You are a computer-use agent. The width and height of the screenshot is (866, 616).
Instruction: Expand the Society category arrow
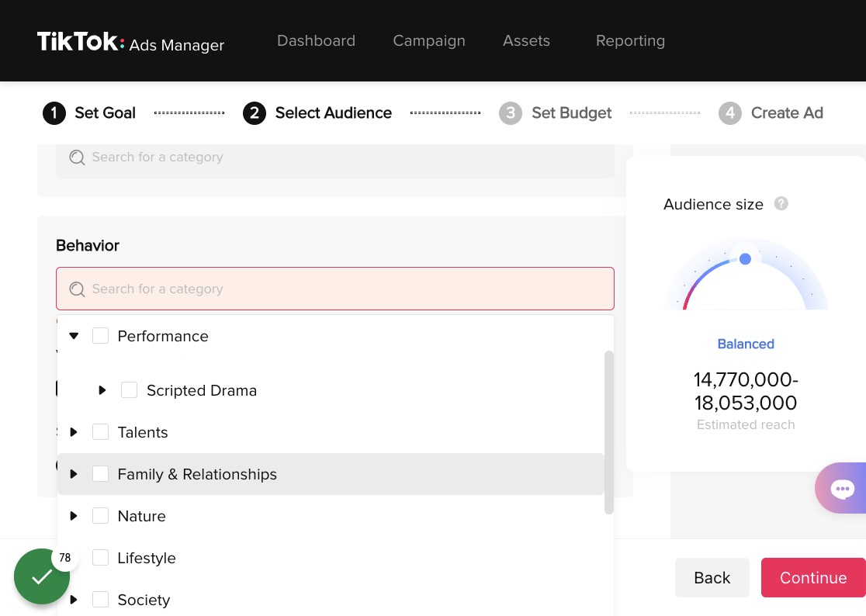(x=74, y=600)
